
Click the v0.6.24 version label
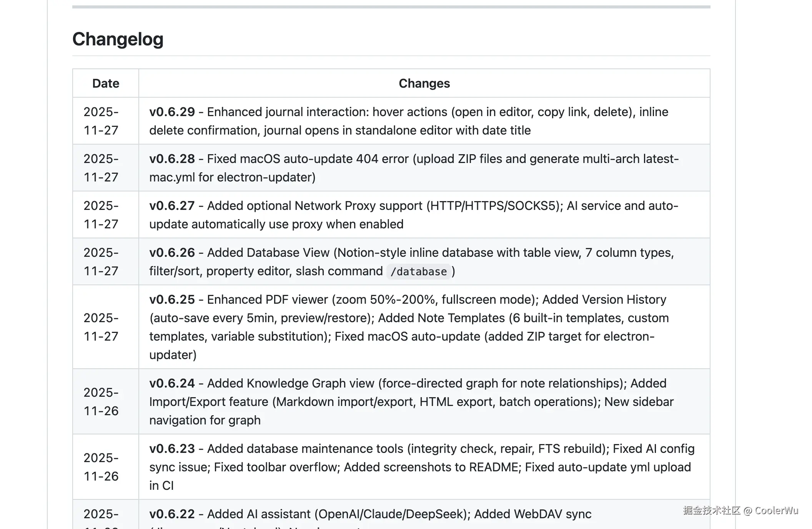pyautogui.click(x=172, y=383)
